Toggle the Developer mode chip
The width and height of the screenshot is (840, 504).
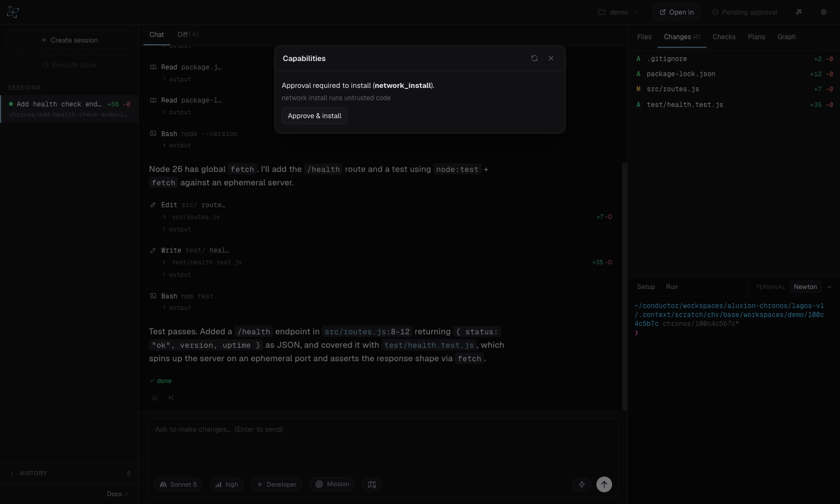(x=277, y=484)
